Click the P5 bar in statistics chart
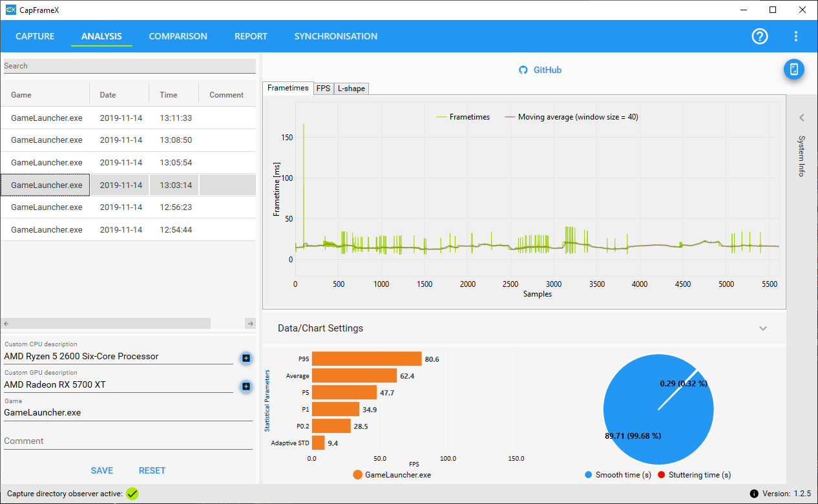 point(344,392)
